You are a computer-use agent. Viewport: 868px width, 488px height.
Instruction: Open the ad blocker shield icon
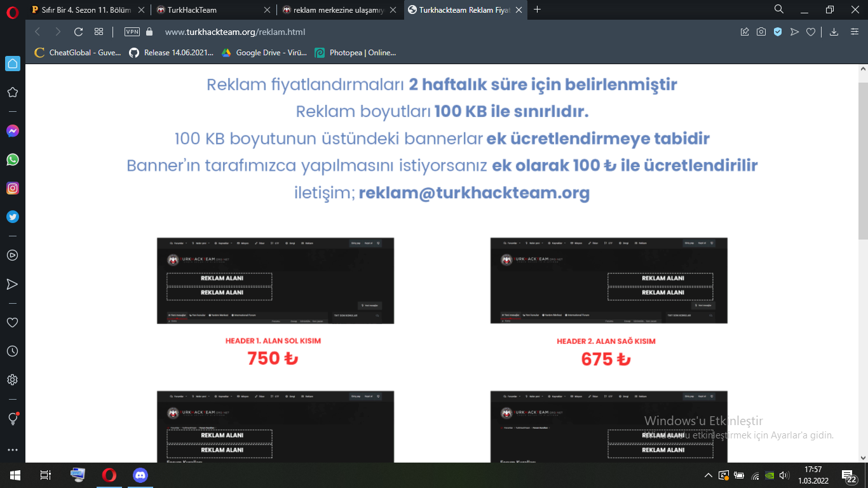tap(778, 32)
